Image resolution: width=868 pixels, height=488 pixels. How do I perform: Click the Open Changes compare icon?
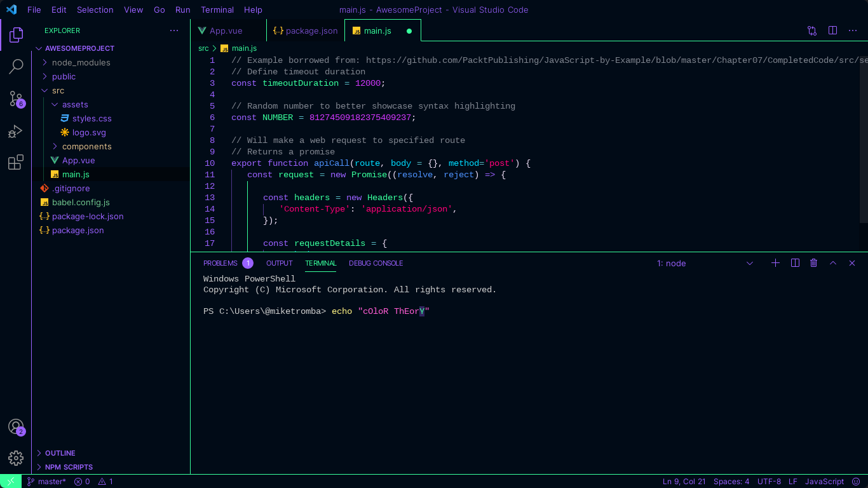812,30
